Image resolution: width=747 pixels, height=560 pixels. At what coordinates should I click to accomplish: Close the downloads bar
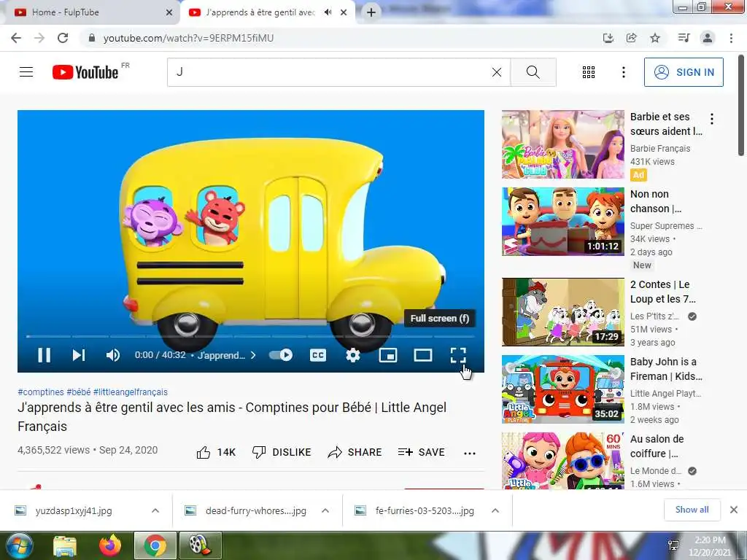(734, 510)
